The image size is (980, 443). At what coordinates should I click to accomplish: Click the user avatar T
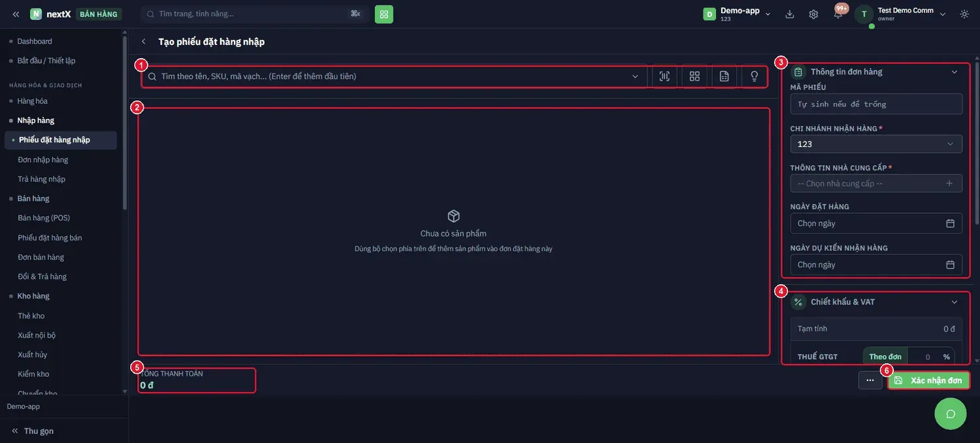[x=864, y=14]
